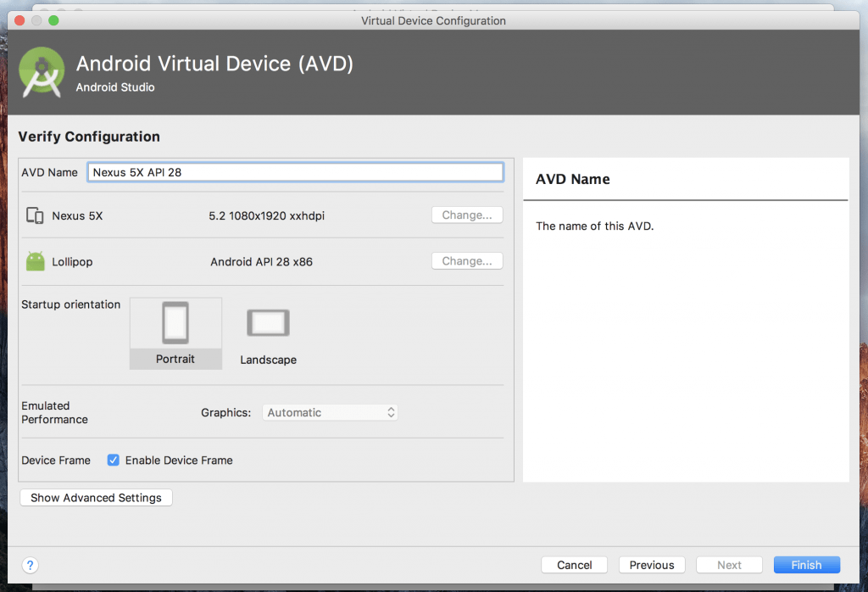Select Landscape startup orientation

point(268,337)
